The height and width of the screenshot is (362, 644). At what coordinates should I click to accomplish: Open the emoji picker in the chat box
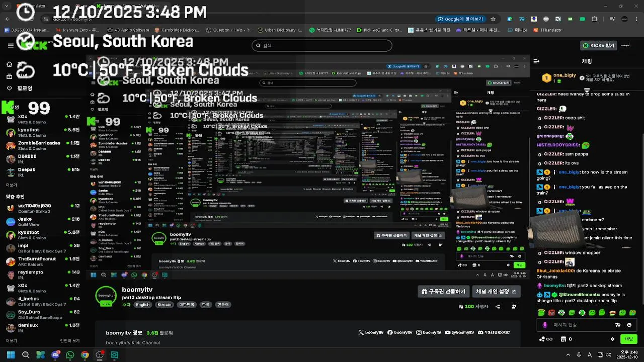pyautogui.click(x=629, y=325)
